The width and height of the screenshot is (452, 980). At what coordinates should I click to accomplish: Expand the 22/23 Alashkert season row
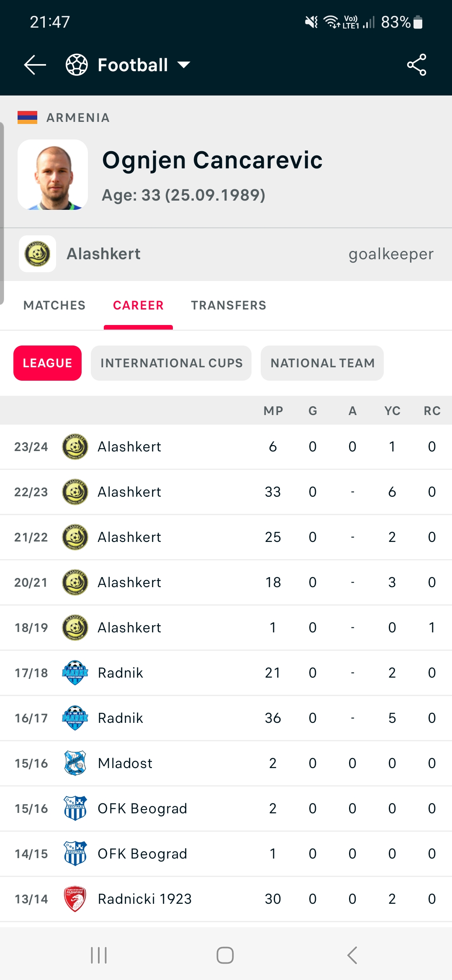pos(226,491)
